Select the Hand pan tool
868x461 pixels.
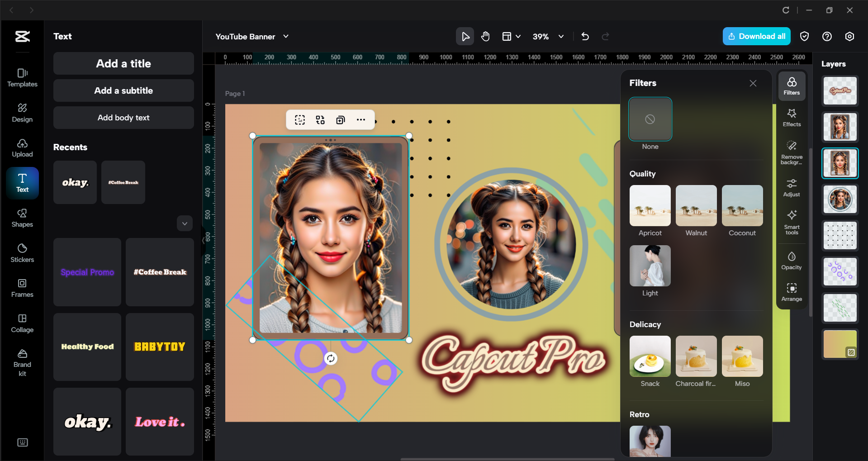click(485, 36)
